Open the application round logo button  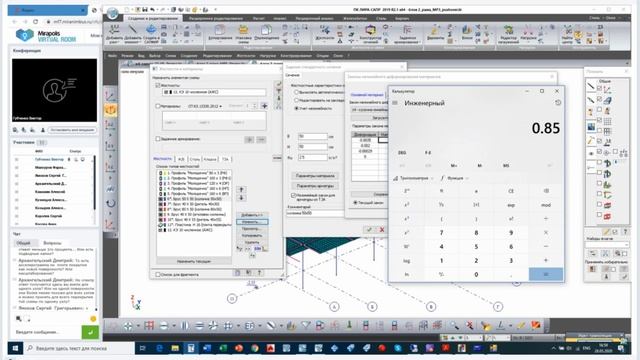[113, 13]
